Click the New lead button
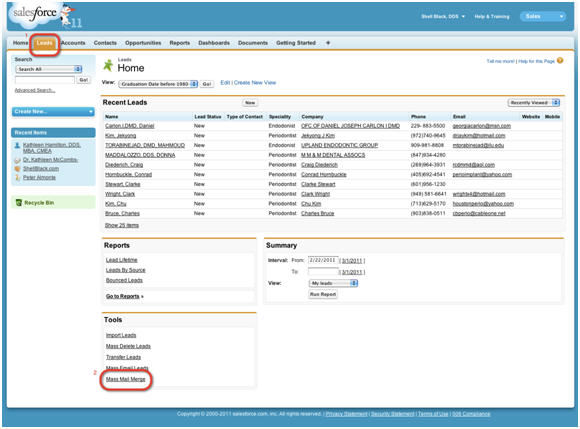The width and height of the screenshot is (580, 429). coord(250,103)
